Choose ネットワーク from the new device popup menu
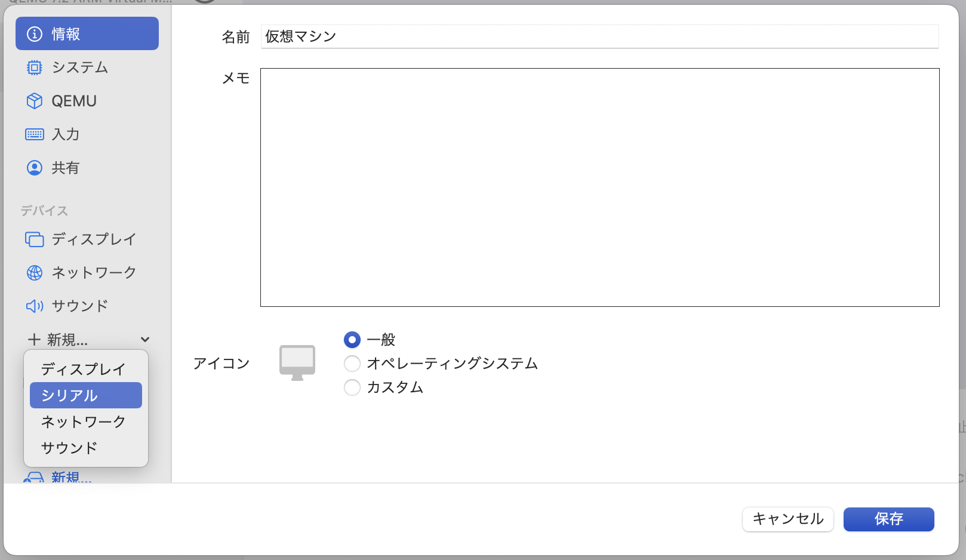 point(86,421)
